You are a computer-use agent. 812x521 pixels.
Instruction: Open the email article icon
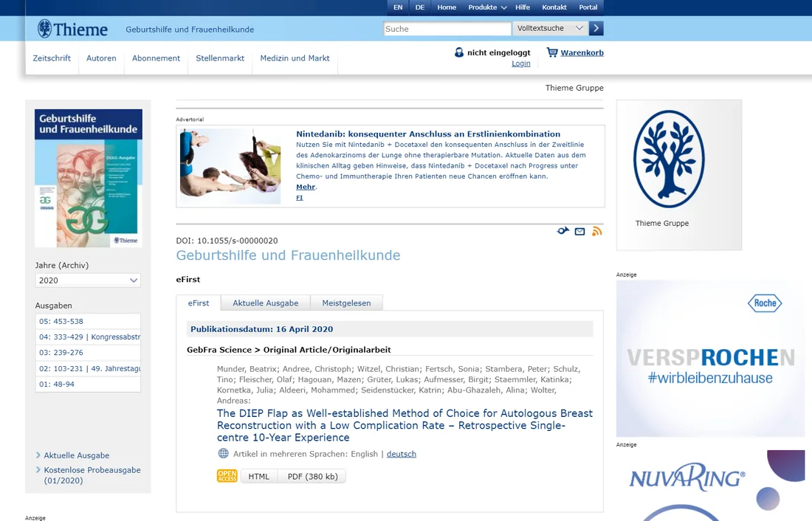pyautogui.click(x=580, y=230)
